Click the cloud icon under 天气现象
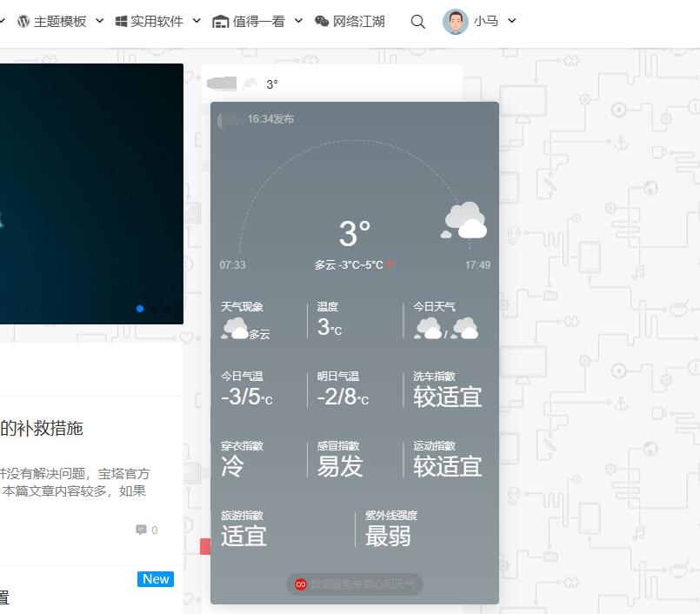The width and height of the screenshot is (700, 614). tap(234, 328)
